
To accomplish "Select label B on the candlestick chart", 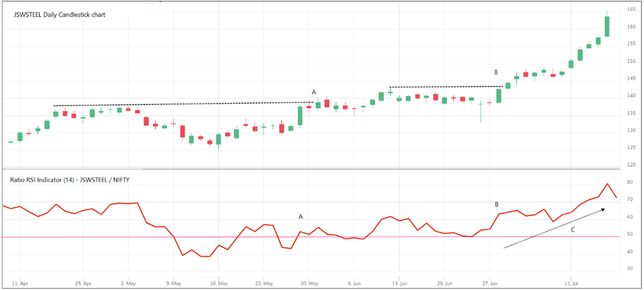I will point(497,72).
